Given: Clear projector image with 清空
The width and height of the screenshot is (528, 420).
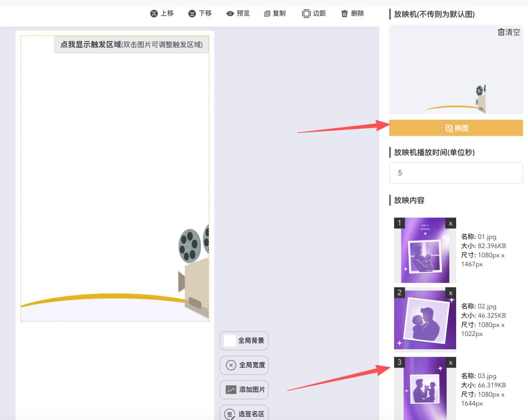Looking at the screenshot, I should coord(509,32).
